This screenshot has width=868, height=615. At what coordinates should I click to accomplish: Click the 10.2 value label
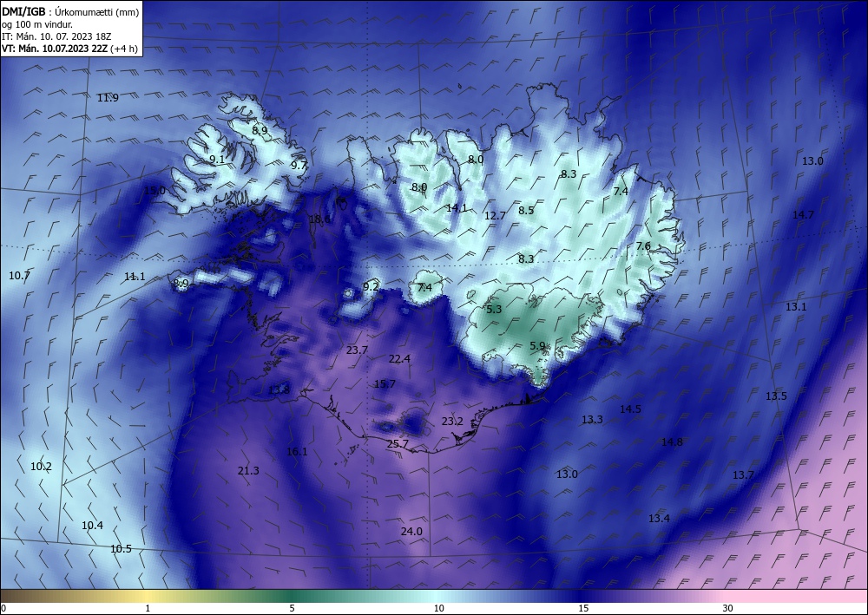[41, 466]
